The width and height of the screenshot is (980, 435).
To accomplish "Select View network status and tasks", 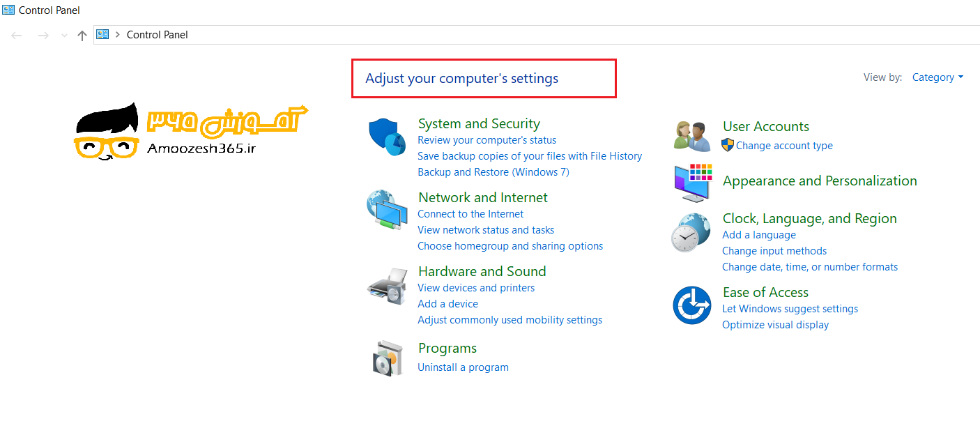I will tap(486, 230).
